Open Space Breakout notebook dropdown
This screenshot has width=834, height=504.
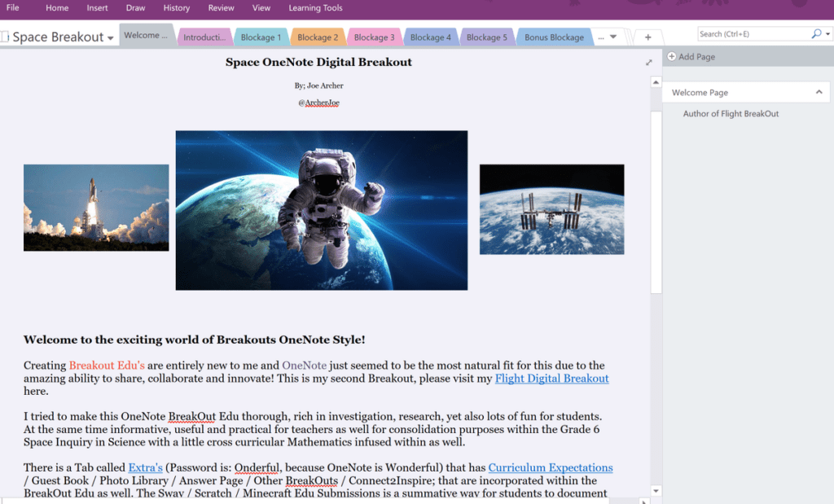(x=111, y=37)
